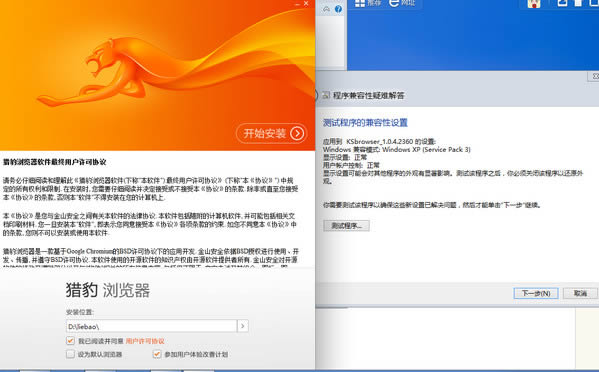This screenshot has width=599, height=372.
Task: Open the 推荐 grid icon in the blue window
Action: point(360,3)
